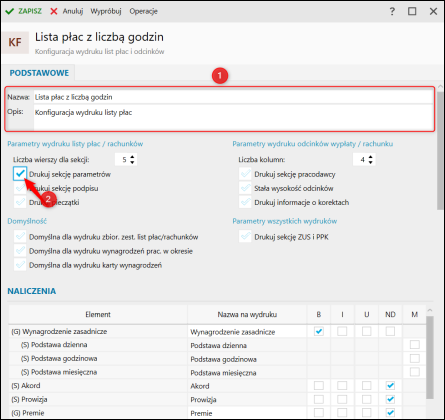
Task: Check B column in Akord row
Action: click(319, 386)
